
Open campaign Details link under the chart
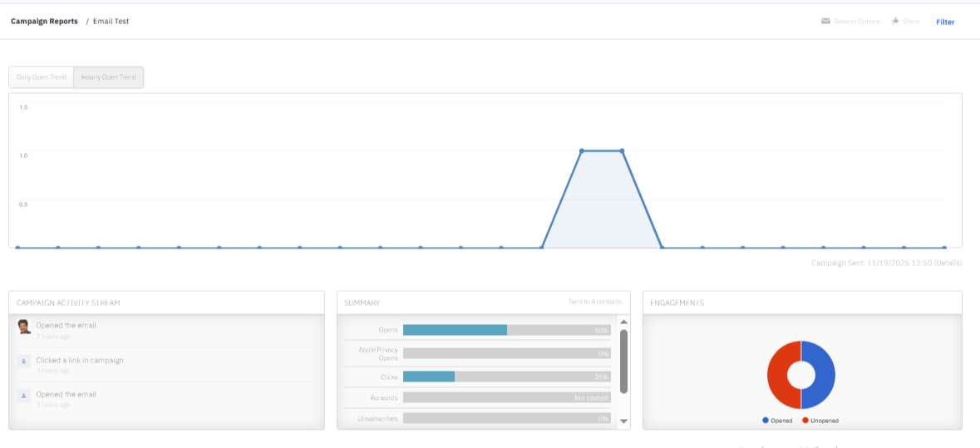(x=948, y=263)
